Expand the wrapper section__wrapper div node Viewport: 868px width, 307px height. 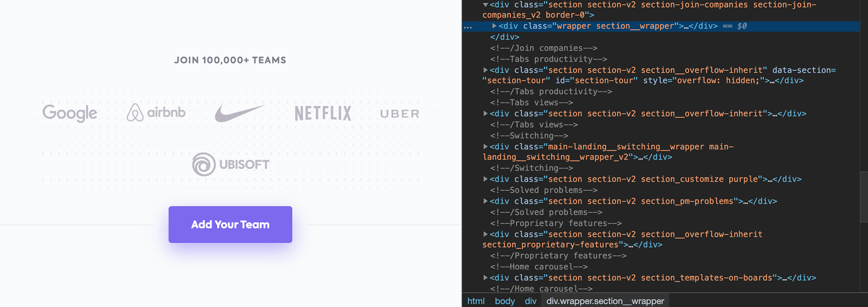[x=494, y=26]
